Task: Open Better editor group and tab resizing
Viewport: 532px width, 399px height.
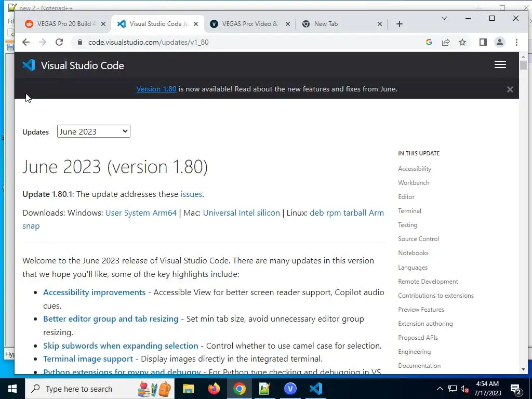Action: (x=111, y=319)
